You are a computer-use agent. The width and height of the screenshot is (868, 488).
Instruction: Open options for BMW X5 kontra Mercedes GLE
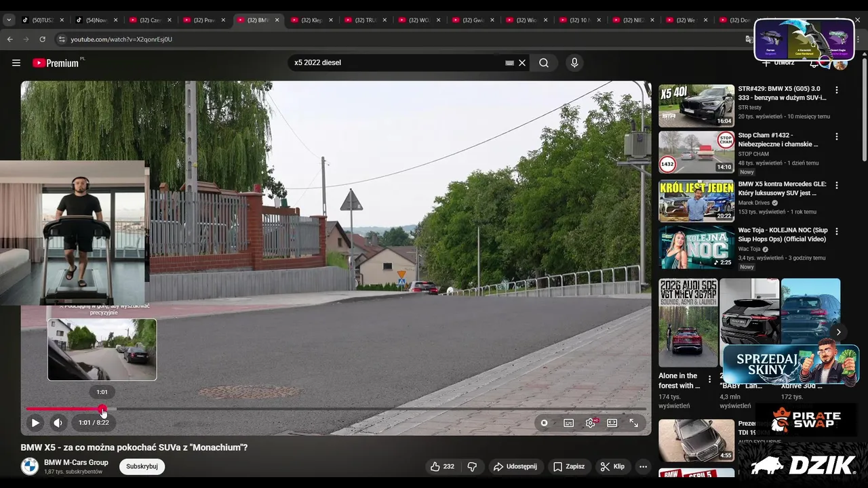836,185
